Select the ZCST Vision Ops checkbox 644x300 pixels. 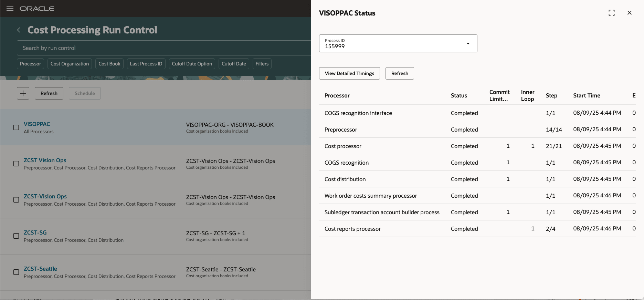pyautogui.click(x=16, y=164)
